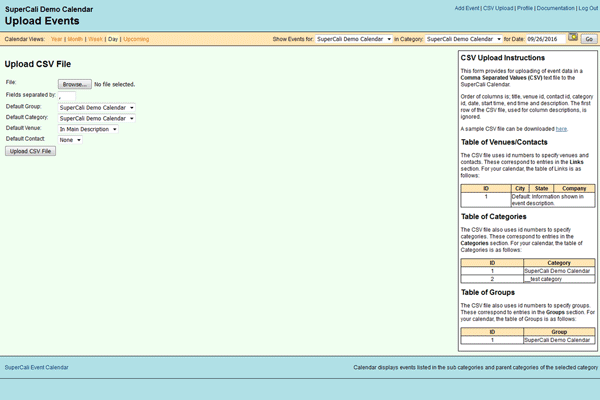Expand the Default Venue dropdown
The image size is (600, 400).
point(88,129)
